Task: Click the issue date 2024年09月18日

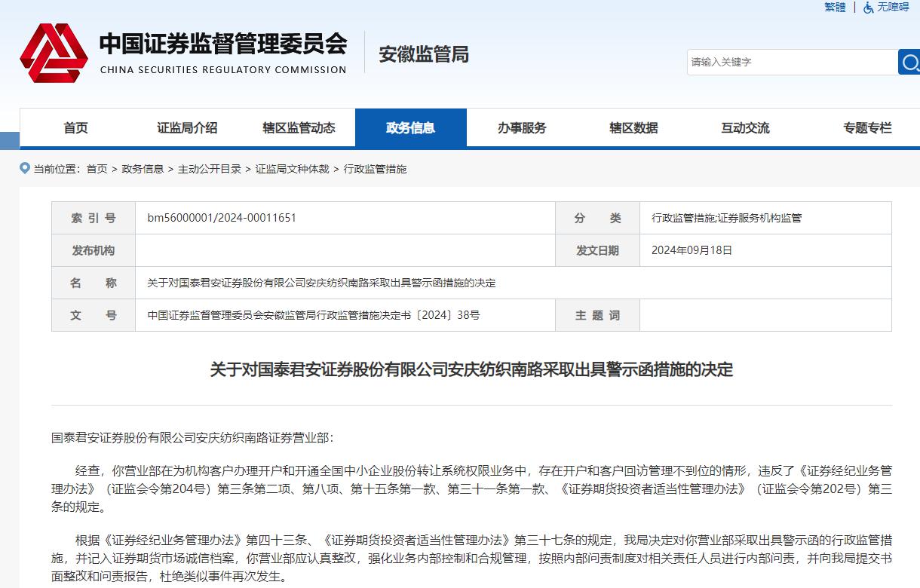Action: click(692, 250)
